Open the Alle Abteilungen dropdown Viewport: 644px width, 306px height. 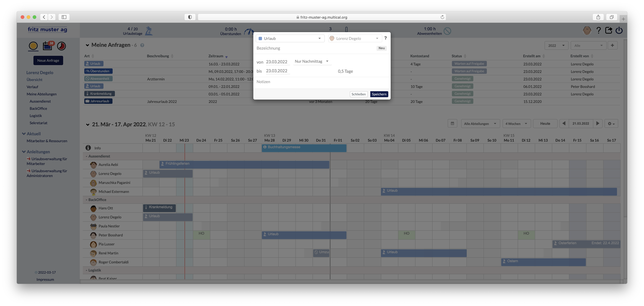point(480,123)
